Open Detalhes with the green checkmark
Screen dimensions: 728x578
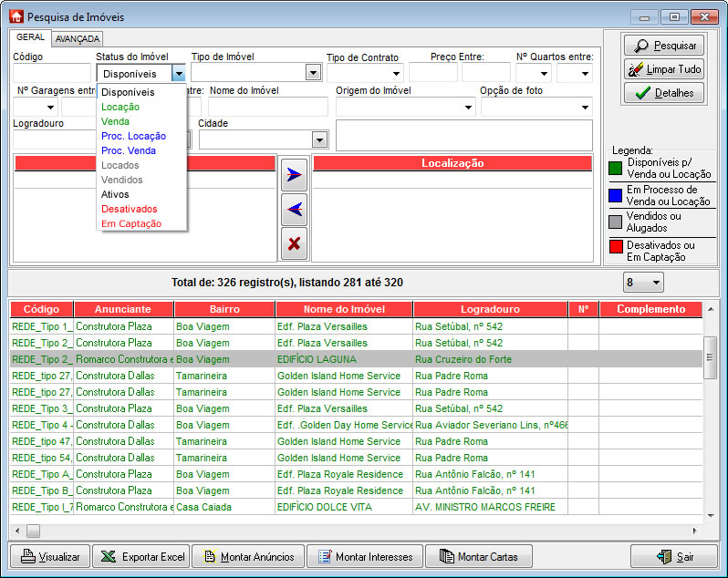664,93
